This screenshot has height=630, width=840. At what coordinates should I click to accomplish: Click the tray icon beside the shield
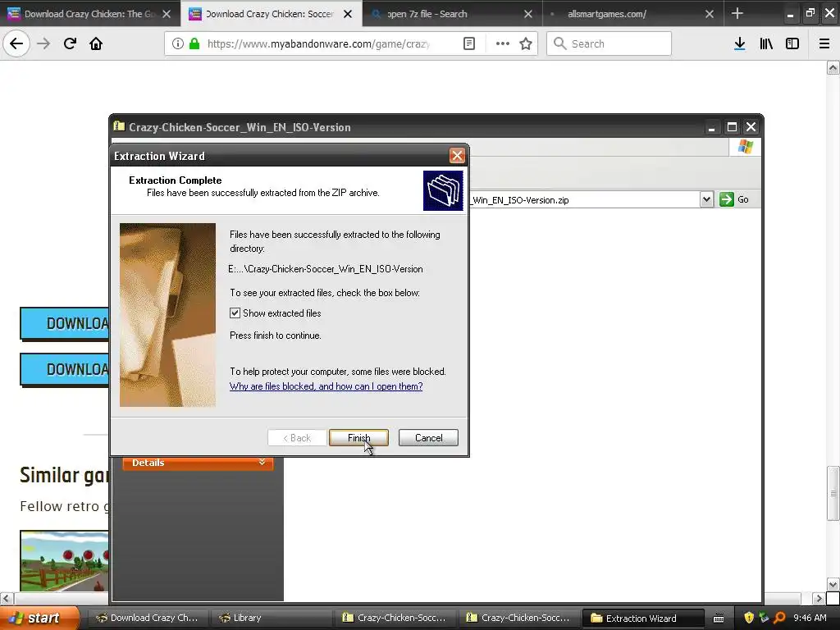pyautogui.click(x=764, y=618)
